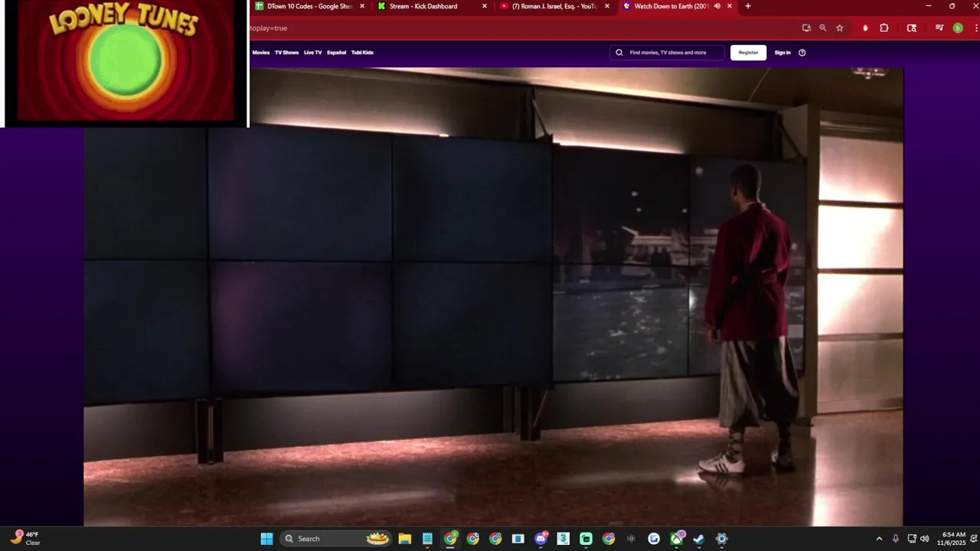The width and height of the screenshot is (980, 551).
Task: Click the zoom magnifier icon in address bar
Action: point(823,28)
